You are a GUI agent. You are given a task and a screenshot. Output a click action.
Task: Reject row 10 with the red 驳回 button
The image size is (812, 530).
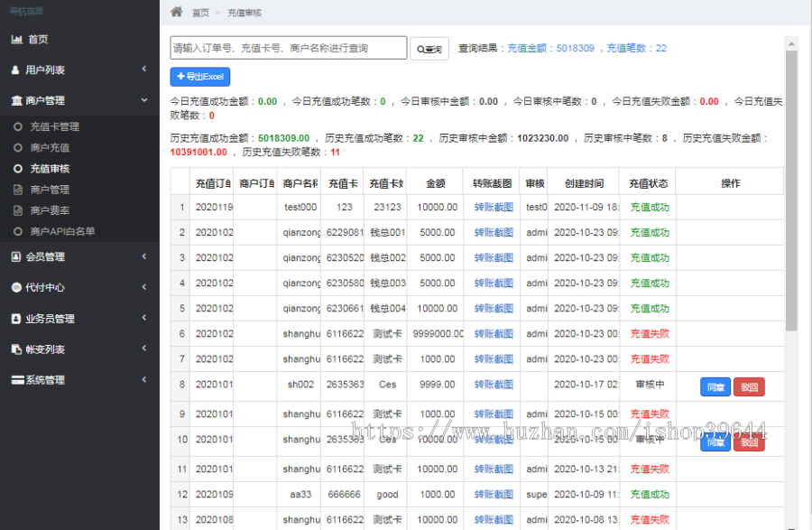point(749,443)
